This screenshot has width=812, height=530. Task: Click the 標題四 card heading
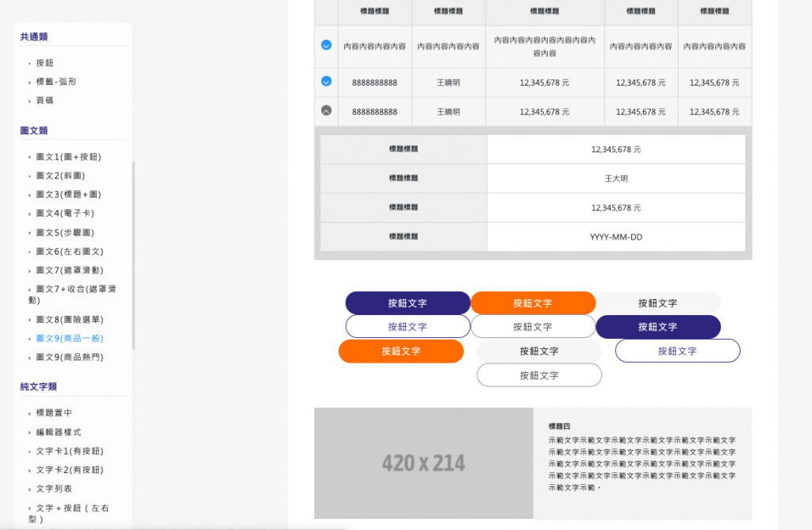[559, 426]
